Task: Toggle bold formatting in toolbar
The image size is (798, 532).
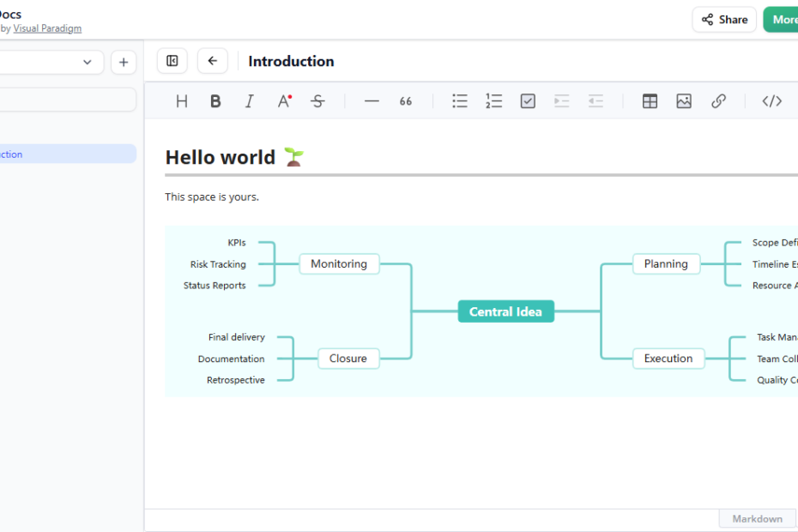Action: tap(215, 101)
